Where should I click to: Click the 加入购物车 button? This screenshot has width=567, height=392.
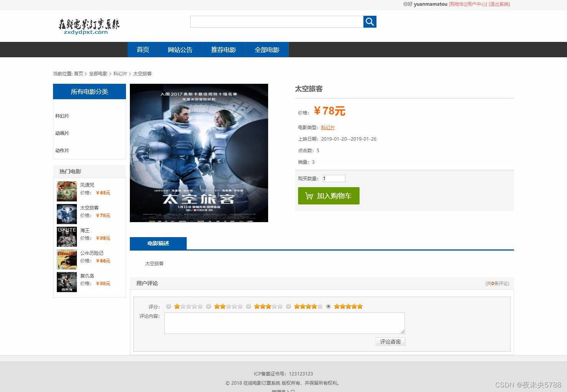pyautogui.click(x=329, y=196)
